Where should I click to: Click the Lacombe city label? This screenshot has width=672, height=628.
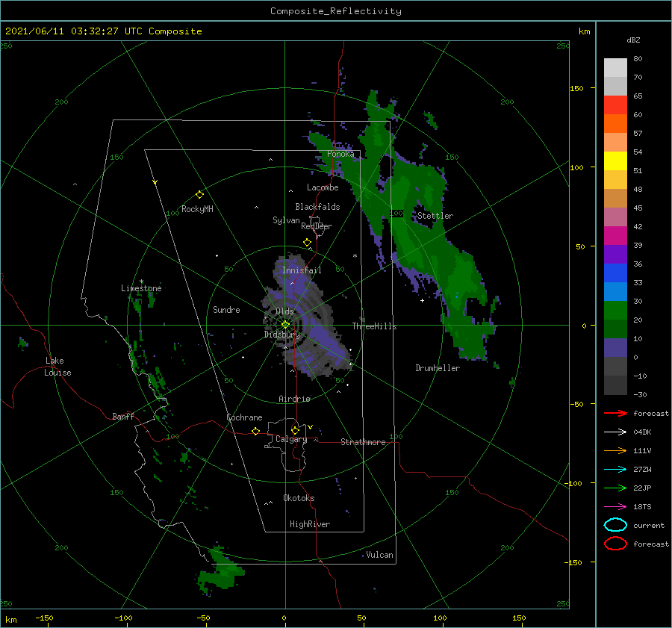[x=323, y=187]
